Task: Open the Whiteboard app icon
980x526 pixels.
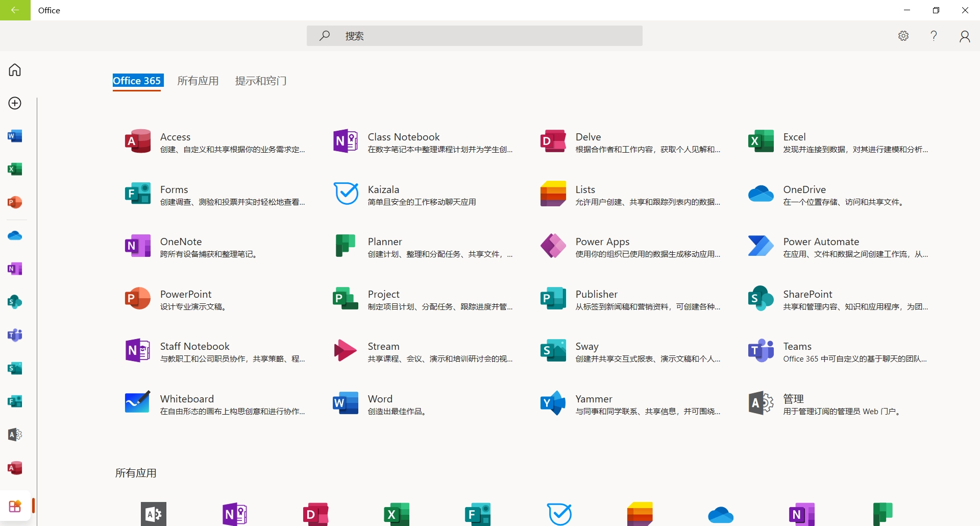Action: coord(137,403)
